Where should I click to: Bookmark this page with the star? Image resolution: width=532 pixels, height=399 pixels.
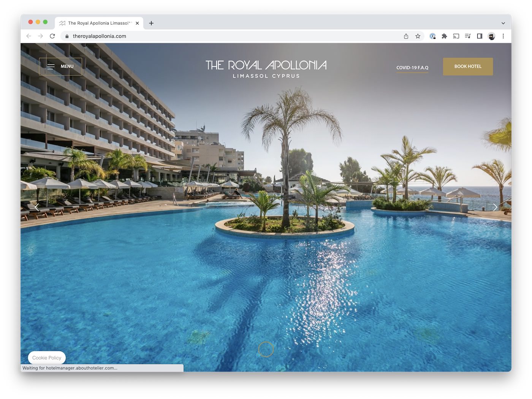tap(418, 36)
